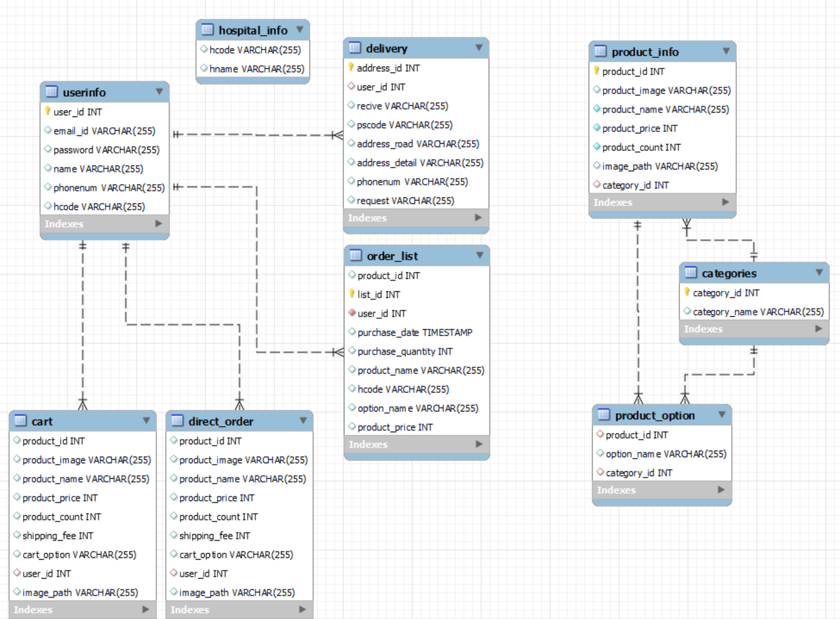Image resolution: width=840 pixels, height=619 pixels.
Task: Click the hospital_info table icon
Action: pyautogui.click(x=207, y=30)
